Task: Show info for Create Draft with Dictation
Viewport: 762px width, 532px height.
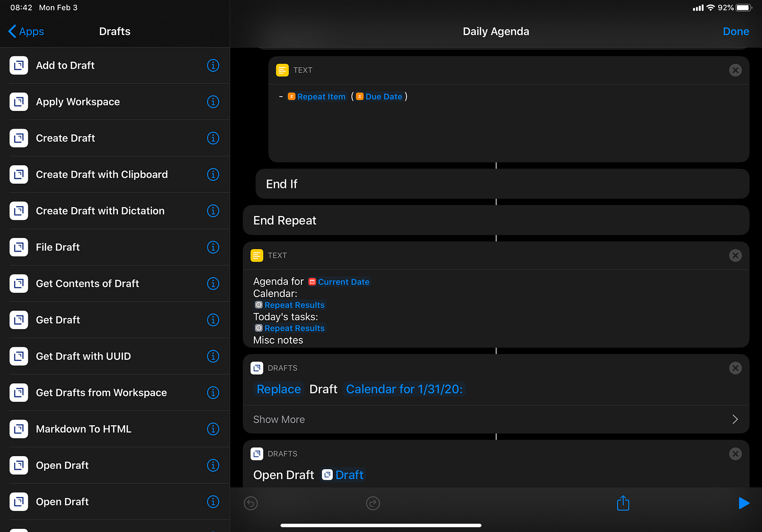Action: pyautogui.click(x=213, y=211)
